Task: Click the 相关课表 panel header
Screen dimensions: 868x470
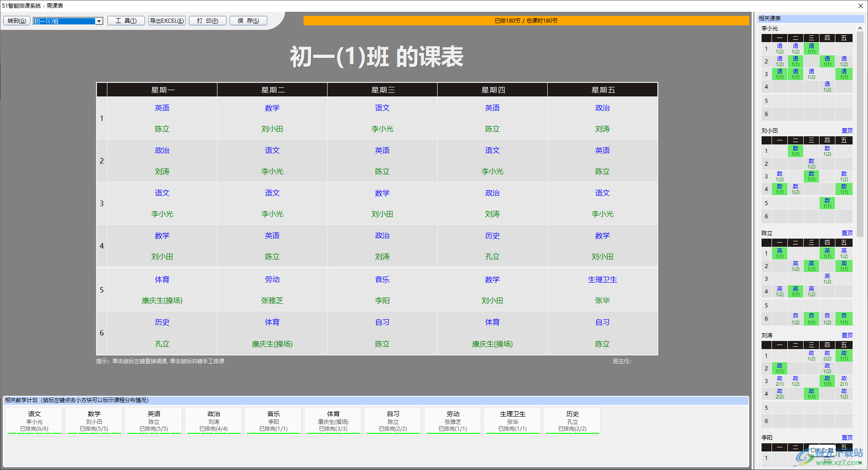Action: pos(810,19)
